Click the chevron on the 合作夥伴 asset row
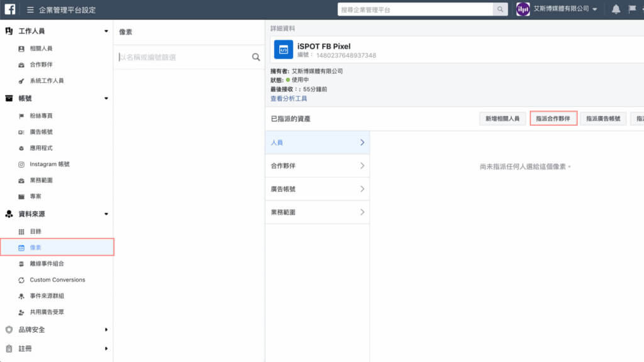This screenshot has height=362, width=644. [x=362, y=166]
